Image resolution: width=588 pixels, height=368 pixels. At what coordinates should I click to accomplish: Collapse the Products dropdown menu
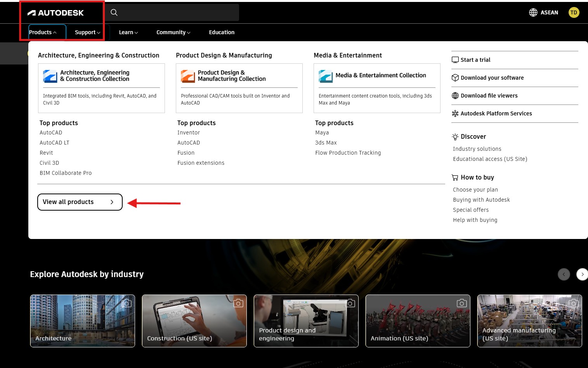[43, 32]
